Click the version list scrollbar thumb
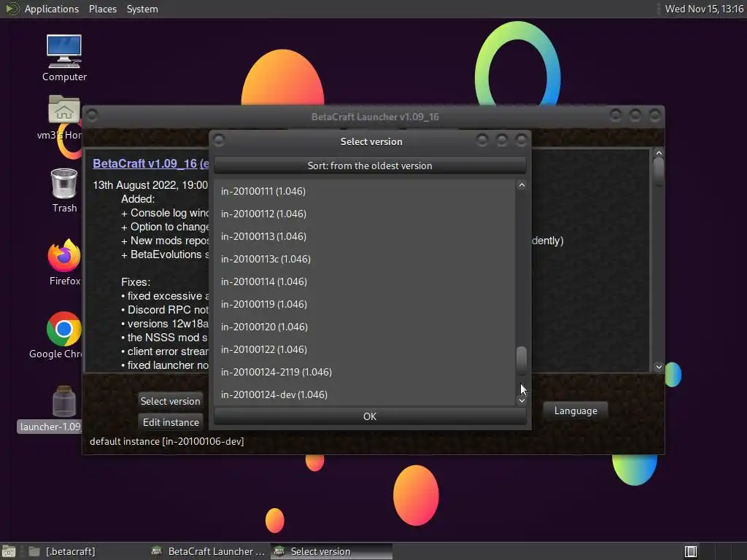The width and height of the screenshot is (747, 560). coord(522,360)
